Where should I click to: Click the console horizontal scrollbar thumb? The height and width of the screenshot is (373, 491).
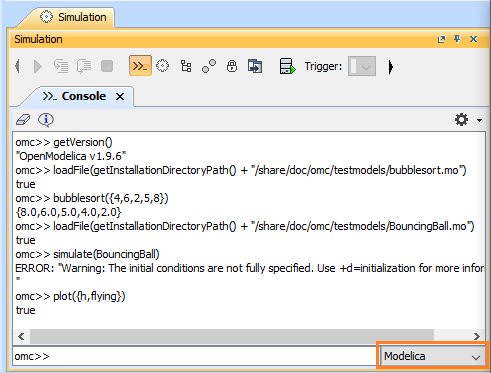[x=232, y=336]
